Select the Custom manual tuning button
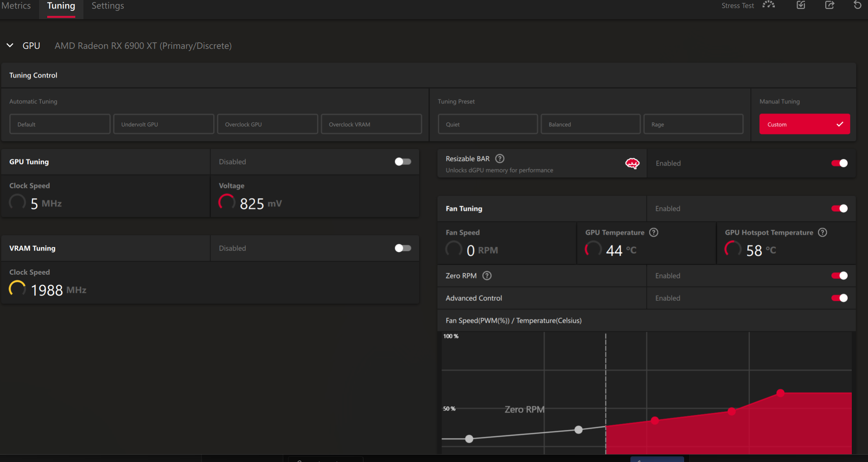This screenshot has width=868, height=462. pyautogui.click(x=804, y=124)
